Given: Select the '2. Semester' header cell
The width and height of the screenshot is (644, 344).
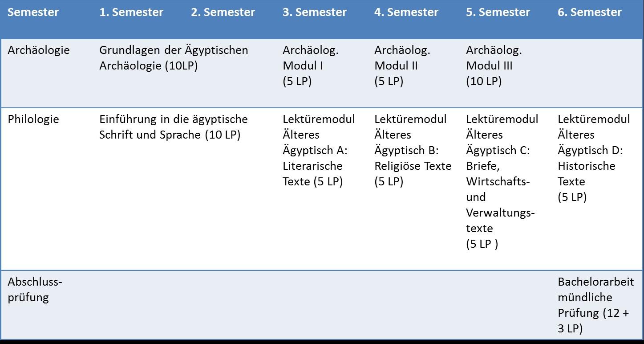Looking at the screenshot, I should pos(223,12).
